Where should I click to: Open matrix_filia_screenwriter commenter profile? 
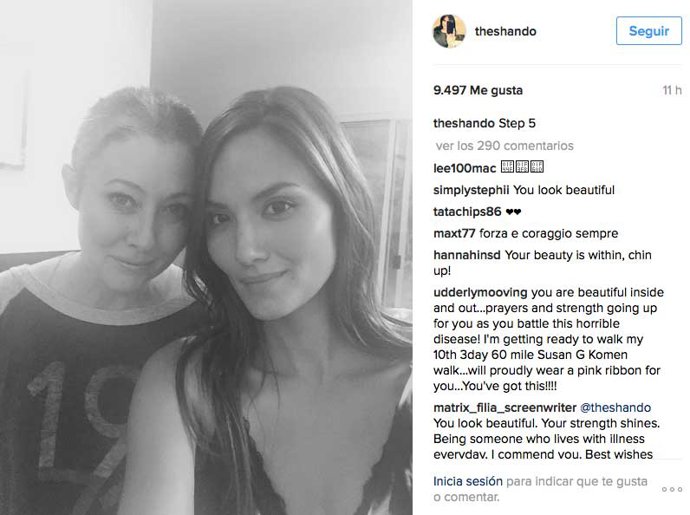coord(505,408)
